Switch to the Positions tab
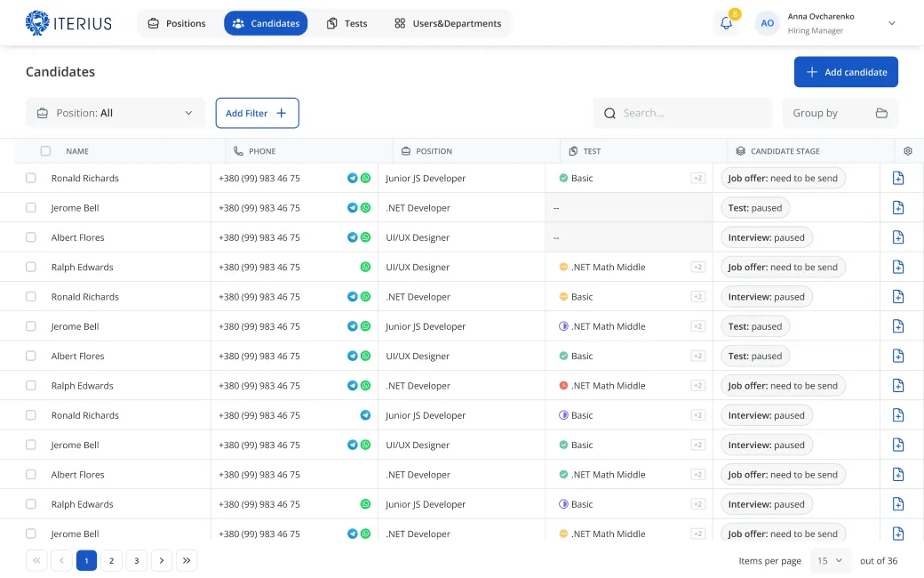The image size is (924, 578). 177,23
